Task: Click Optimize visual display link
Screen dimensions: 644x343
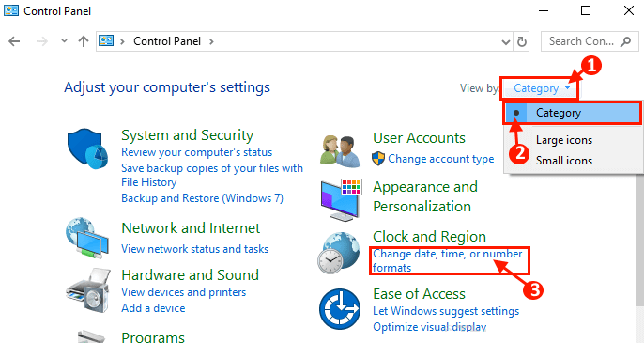Action: [x=430, y=327]
